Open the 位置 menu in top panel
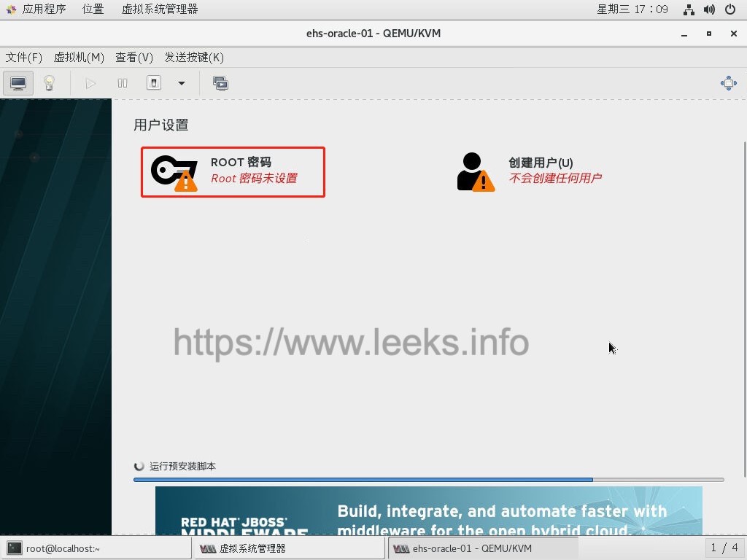 pos(93,9)
